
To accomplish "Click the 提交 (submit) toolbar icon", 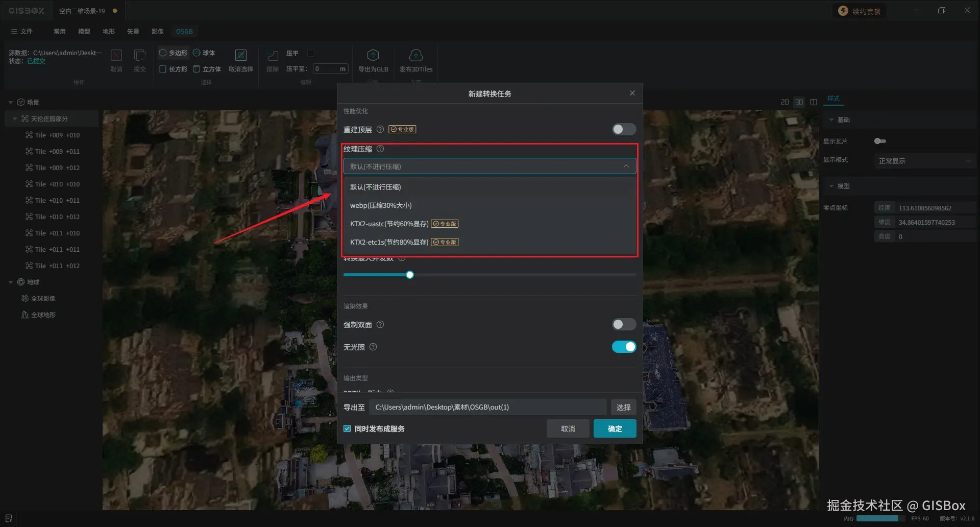I will [x=140, y=55].
